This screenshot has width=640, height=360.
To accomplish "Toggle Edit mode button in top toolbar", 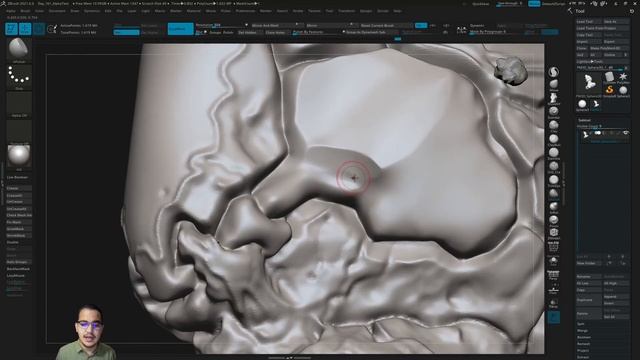I will coord(11,29).
